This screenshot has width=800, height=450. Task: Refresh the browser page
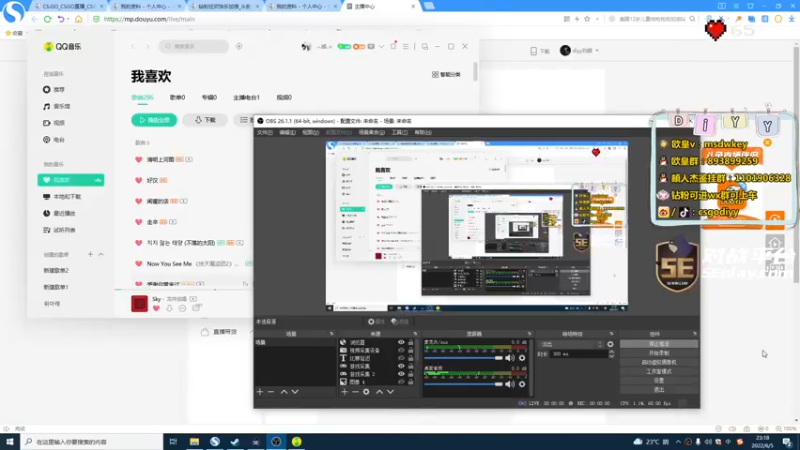click(47, 19)
